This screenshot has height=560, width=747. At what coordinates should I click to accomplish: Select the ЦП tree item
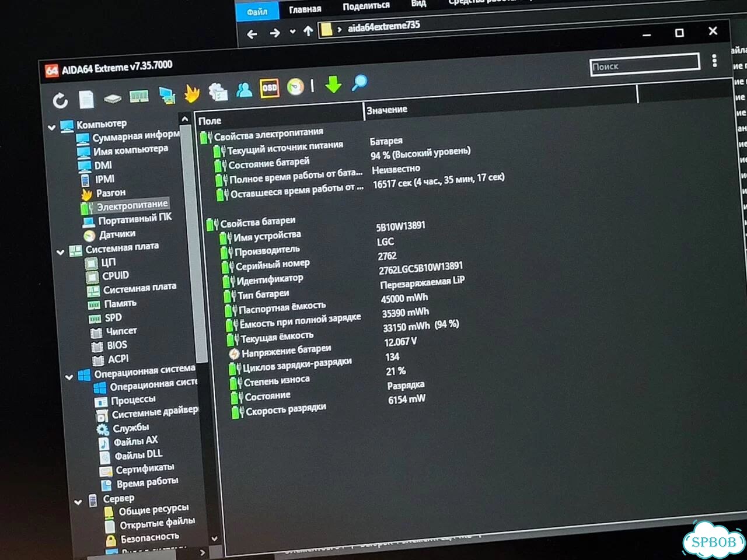(x=100, y=262)
